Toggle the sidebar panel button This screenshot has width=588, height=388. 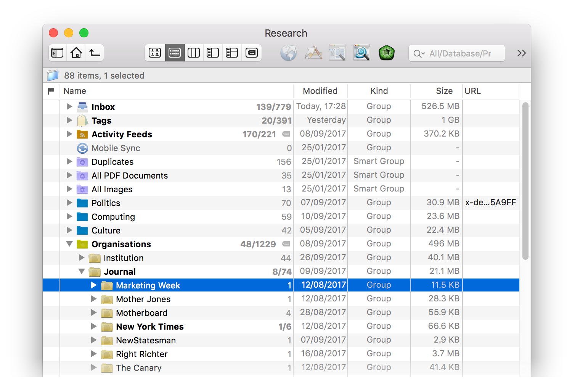(57, 53)
